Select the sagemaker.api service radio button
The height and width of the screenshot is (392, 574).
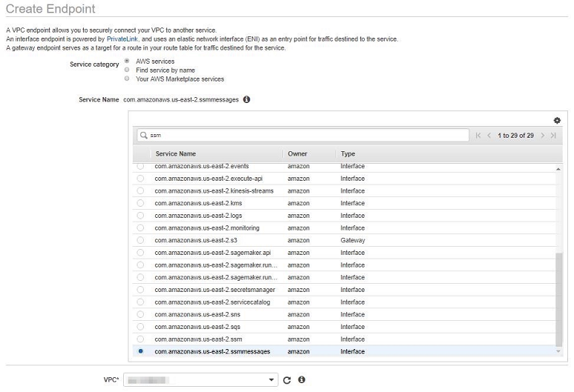click(140, 253)
